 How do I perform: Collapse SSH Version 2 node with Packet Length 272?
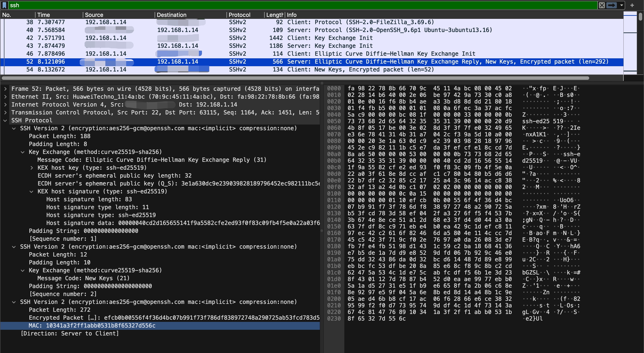14,302
